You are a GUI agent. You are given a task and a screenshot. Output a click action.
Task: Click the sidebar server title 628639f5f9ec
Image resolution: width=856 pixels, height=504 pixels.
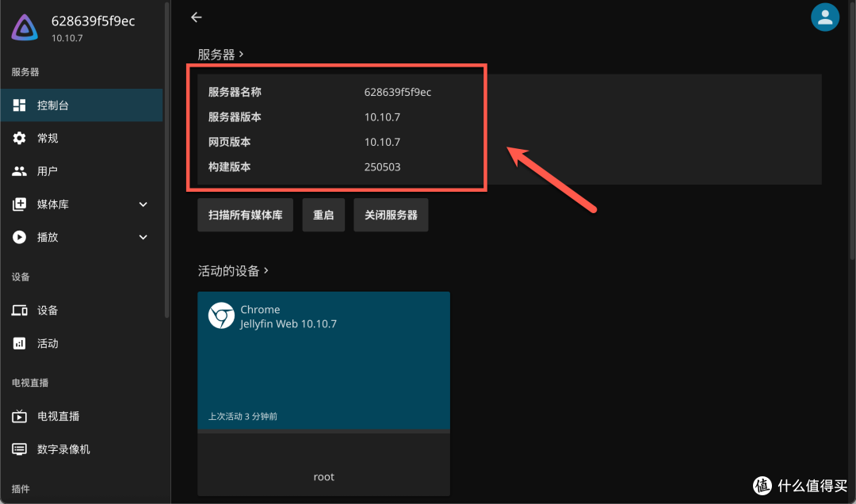tap(93, 21)
